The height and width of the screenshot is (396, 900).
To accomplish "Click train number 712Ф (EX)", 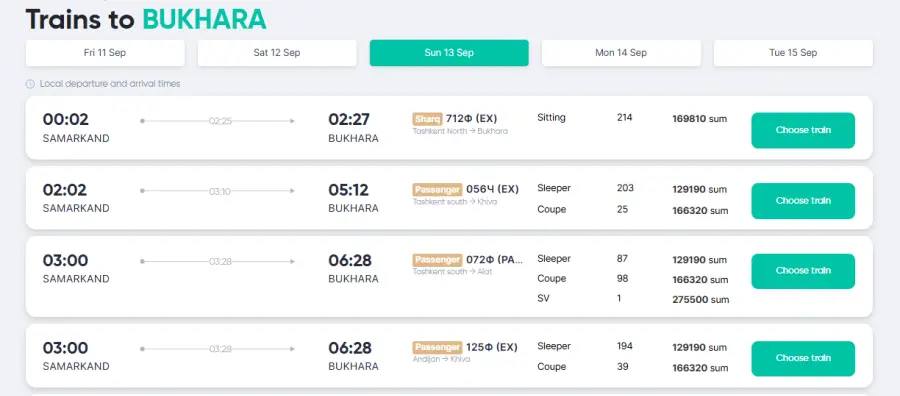I will [x=471, y=119].
